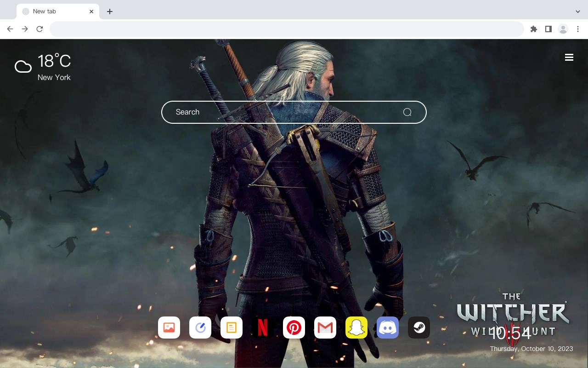Image resolution: width=588 pixels, height=368 pixels.
Task: Open the Extensions puzzle icon
Action: (x=533, y=29)
